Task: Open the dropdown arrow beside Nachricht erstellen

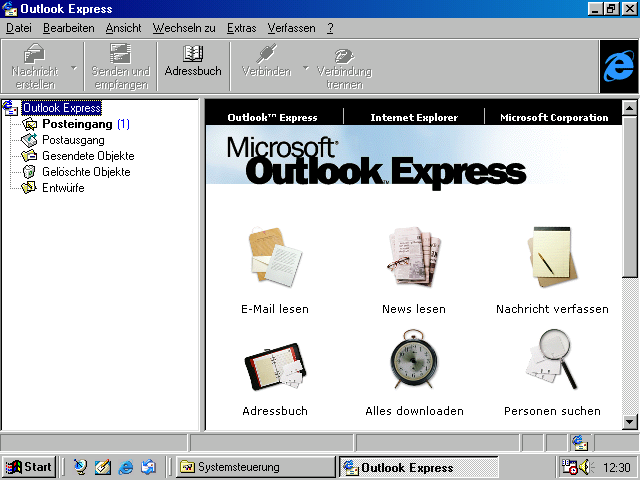Action: click(x=74, y=68)
